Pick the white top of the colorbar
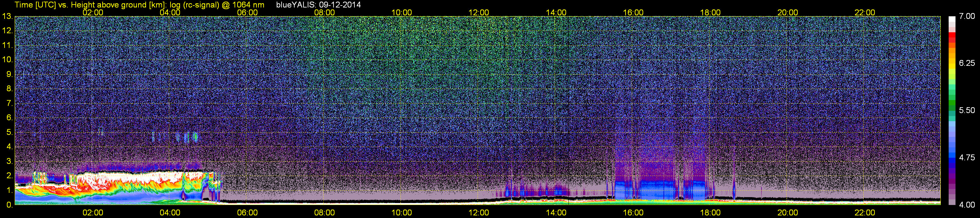980x218 pixels. coord(952,20)
